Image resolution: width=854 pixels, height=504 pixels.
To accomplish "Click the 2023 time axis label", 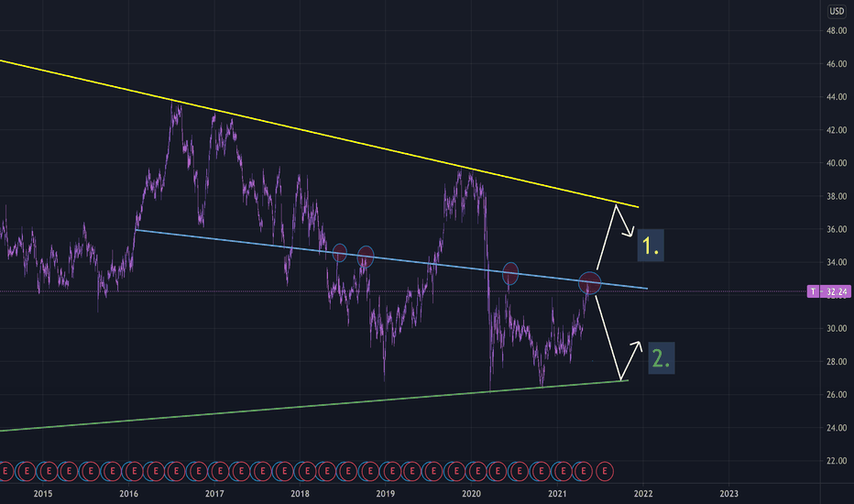I will (729, 494).
